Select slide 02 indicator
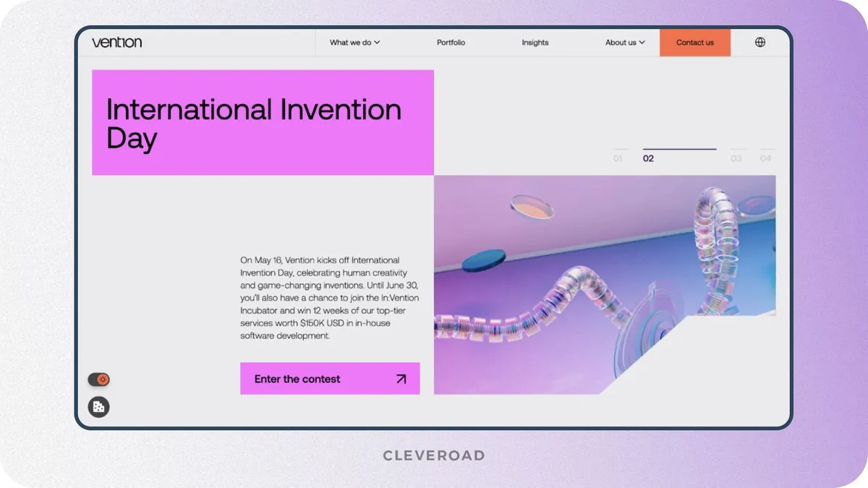The image size is (868, 488). point(679,155)
